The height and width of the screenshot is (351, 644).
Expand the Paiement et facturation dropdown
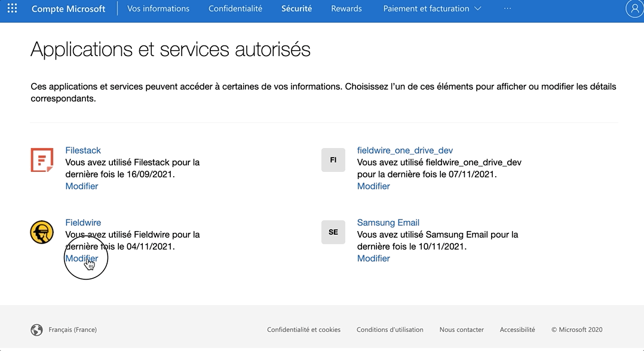point(431,8)
